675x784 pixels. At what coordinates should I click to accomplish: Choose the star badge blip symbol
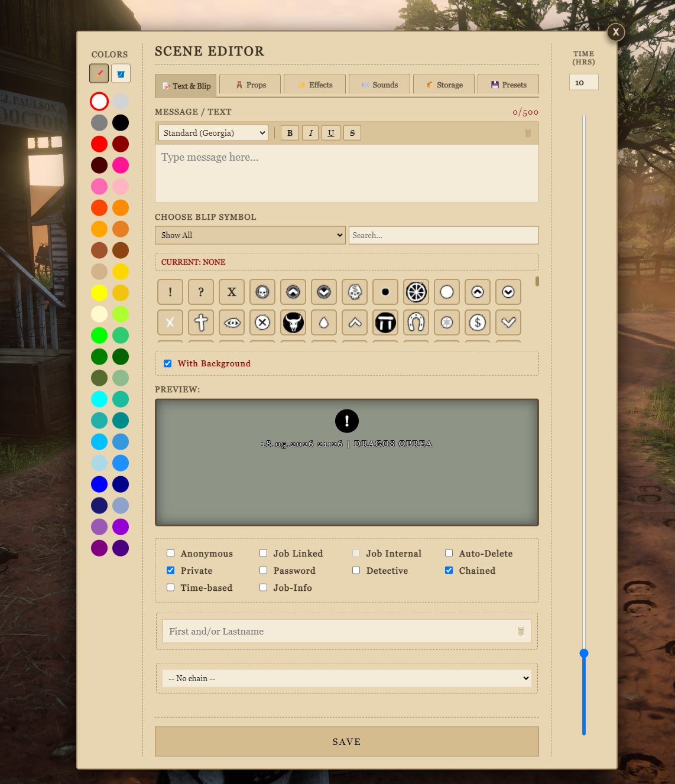447,323
